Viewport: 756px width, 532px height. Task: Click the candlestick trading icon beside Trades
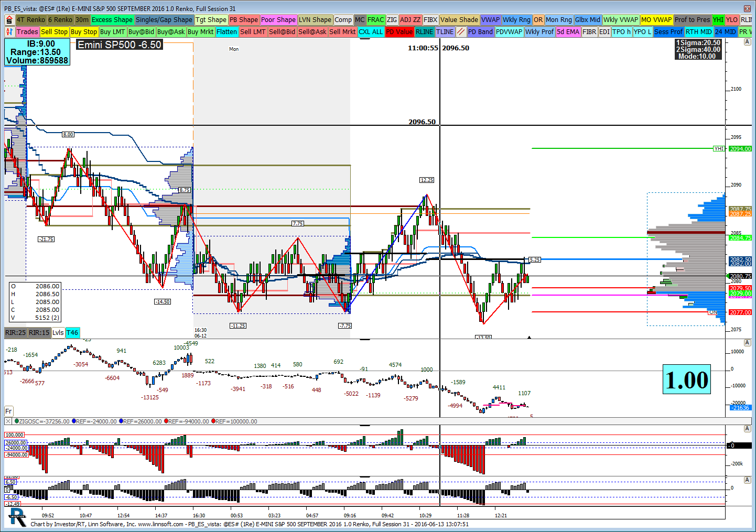pyautogui.click(x=9, y=32)
